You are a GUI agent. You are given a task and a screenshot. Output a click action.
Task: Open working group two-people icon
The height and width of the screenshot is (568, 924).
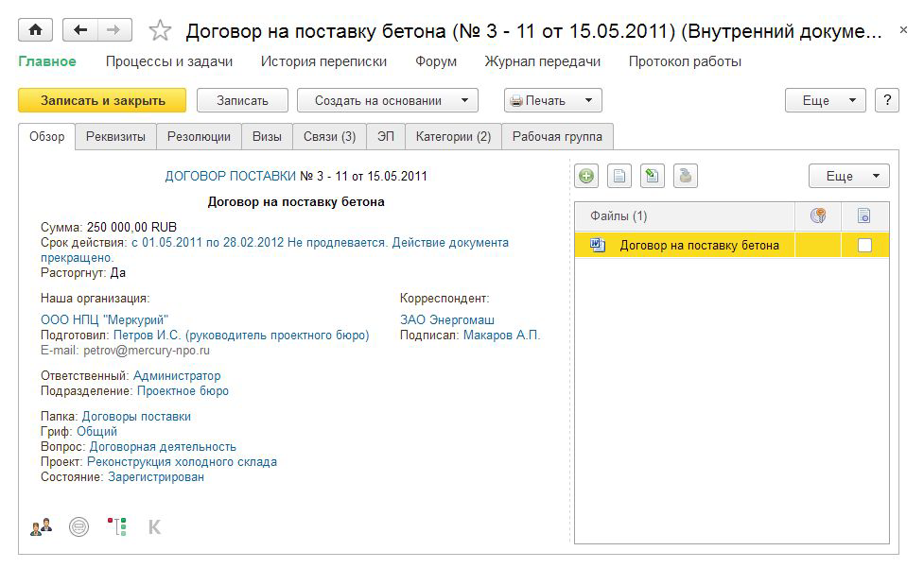42,526
